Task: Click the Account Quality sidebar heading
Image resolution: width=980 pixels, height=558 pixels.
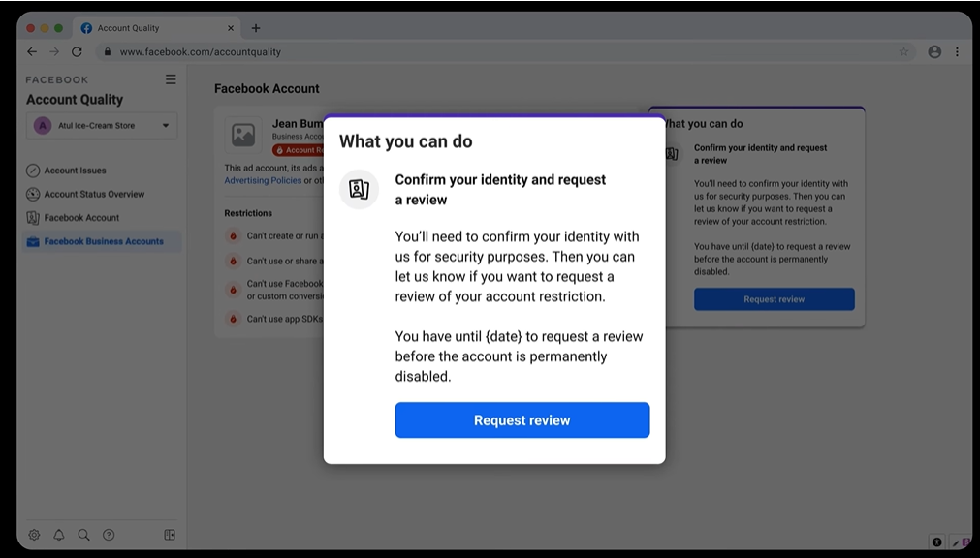Action: click(x=75, y=100)
